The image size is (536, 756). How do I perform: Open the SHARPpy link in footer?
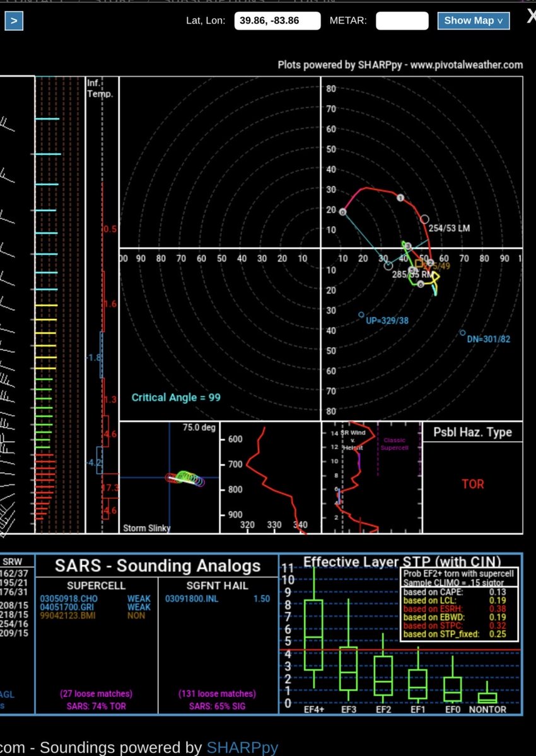point(242,748)
